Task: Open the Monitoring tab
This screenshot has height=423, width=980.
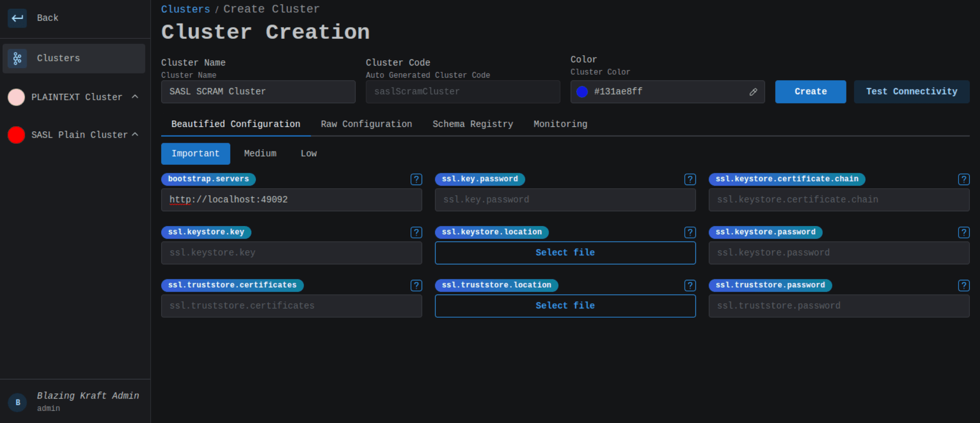Action: click(560, 124)
